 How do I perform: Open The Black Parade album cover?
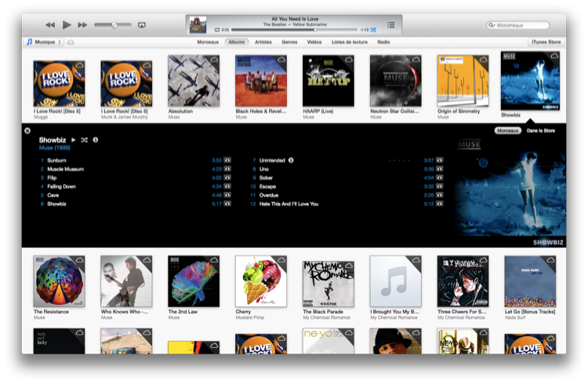coord(328,284)
